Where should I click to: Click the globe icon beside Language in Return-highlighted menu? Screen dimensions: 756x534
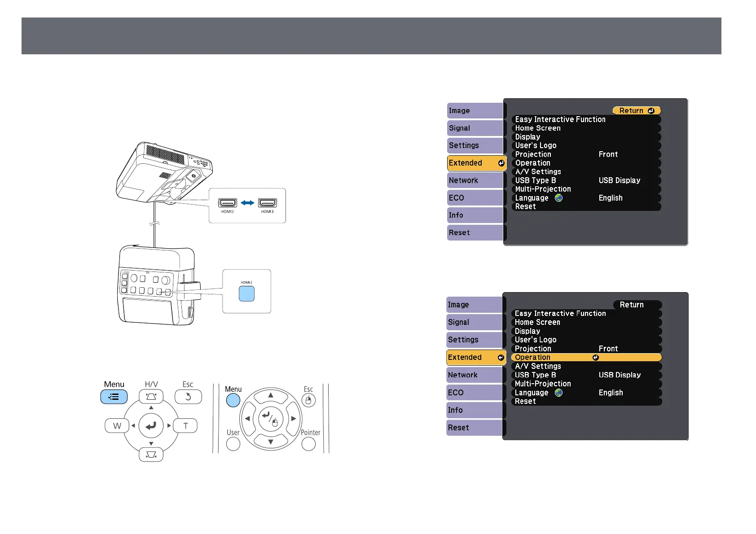(559, 198)
